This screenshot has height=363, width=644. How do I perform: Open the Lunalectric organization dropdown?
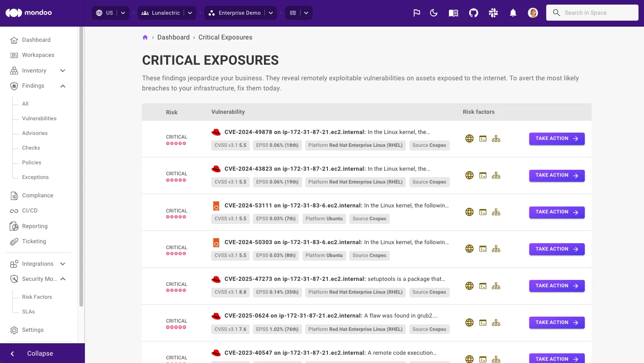(x=167, y=13)
